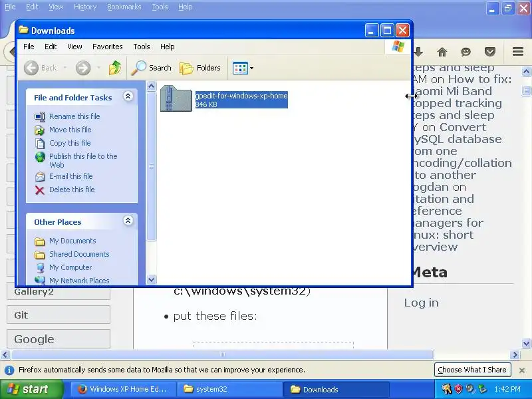Click Firefox Hello chat smiley icon

coord(466,52)
